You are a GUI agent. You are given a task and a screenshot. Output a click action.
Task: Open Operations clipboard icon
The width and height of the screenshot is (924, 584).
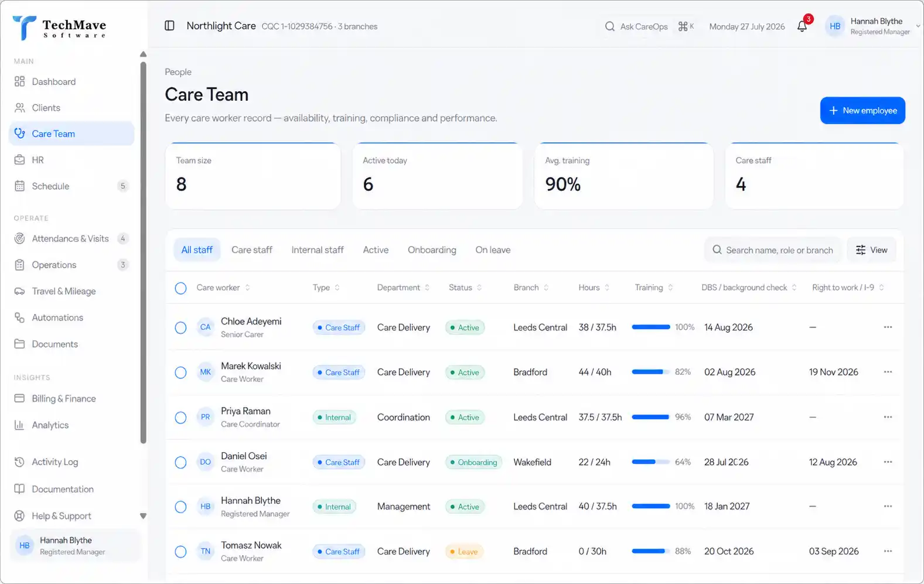(x=20, y=265)
